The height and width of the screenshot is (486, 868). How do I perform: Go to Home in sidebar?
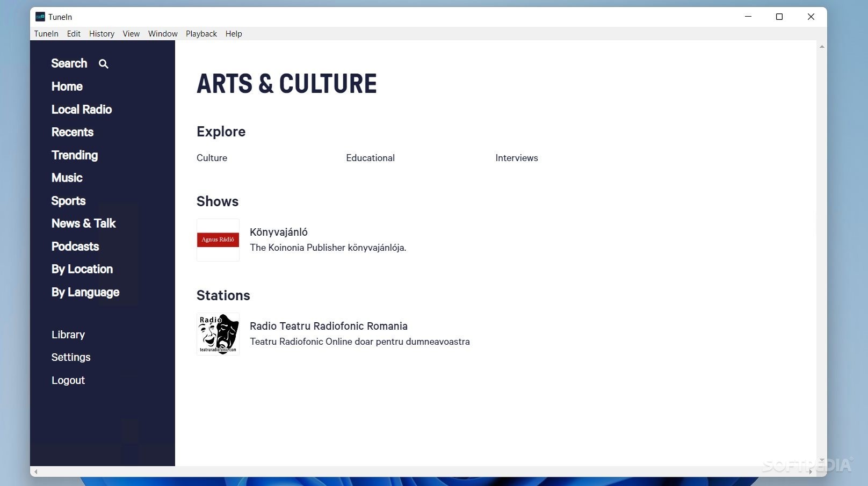coord(67,86)
